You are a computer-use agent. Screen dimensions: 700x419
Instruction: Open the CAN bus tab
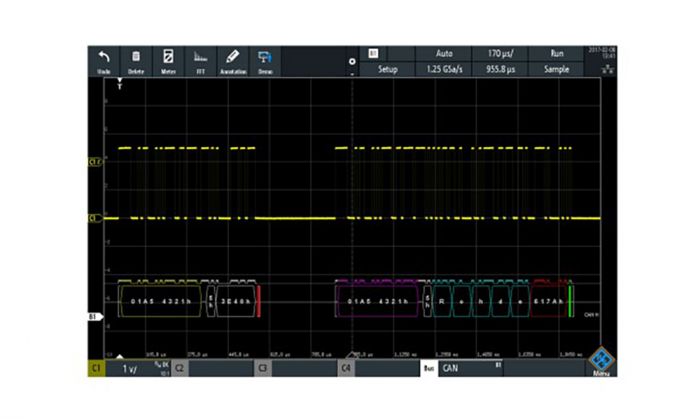tap(463, 368)
